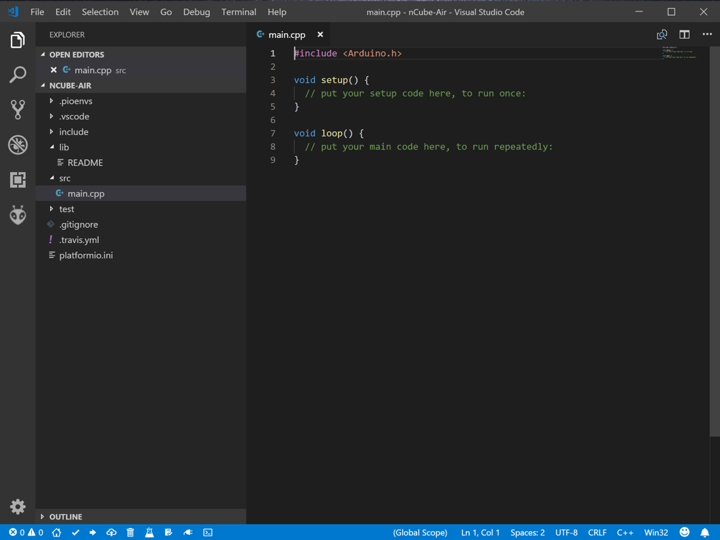Click the warning count icon in status bar
Image resolution: width=720 pixels, height=540 pixels.
pyautogui.click(x=32, y=533)
